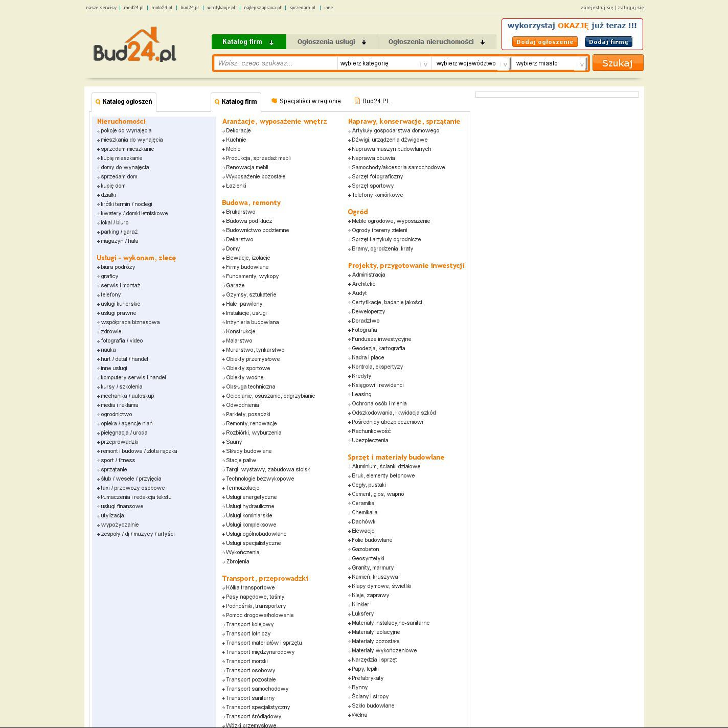
Task: Follow the 'zaloguj się' link
Action: (631, 8)
